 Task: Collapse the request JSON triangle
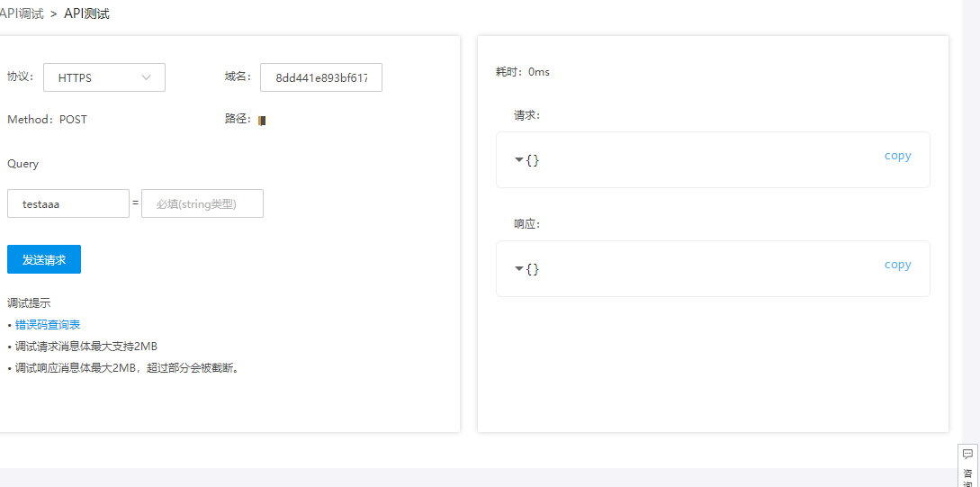point(518,159)
